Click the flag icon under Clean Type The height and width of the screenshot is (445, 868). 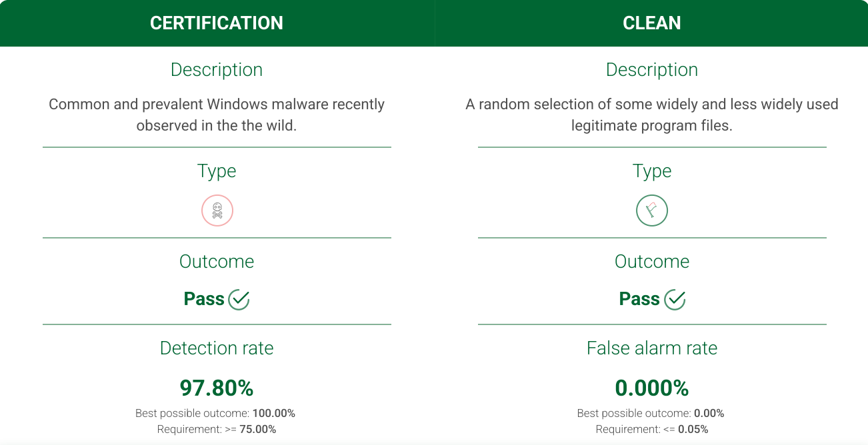coord(651,211)
